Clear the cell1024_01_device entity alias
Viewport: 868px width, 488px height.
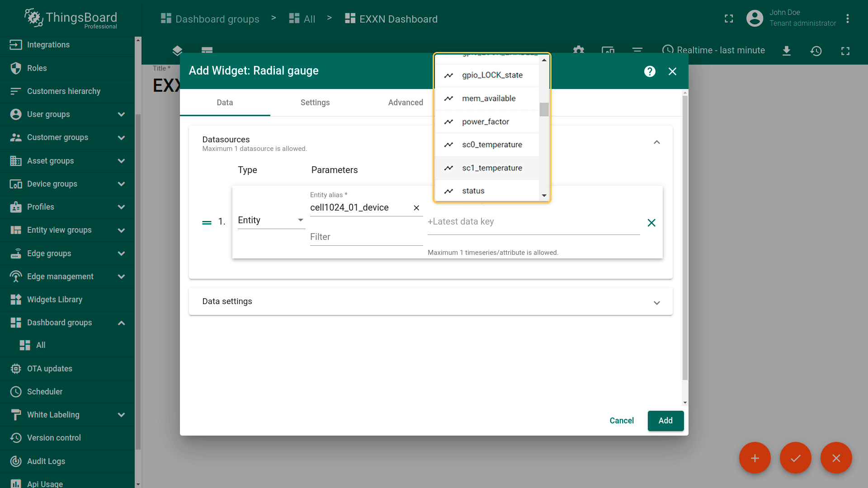click(416, 208)
